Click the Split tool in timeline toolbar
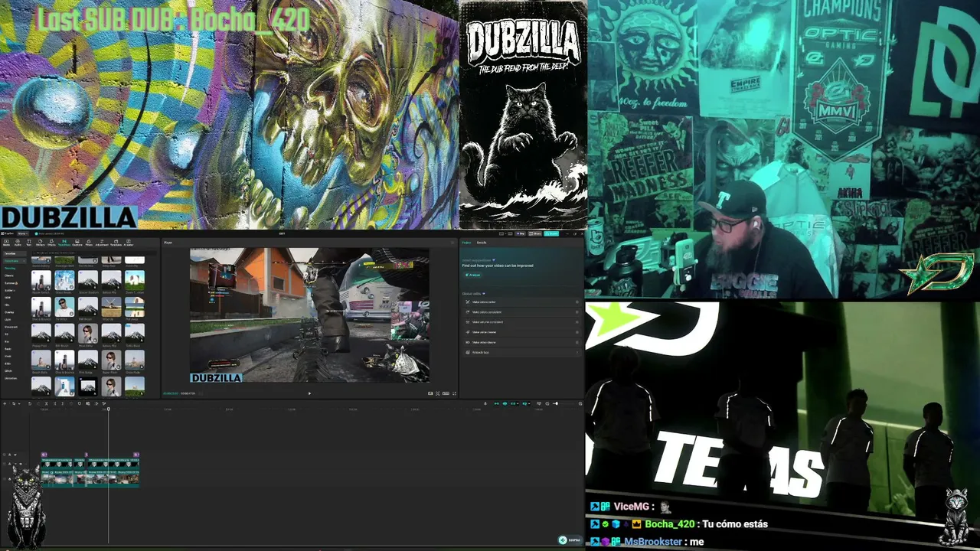The width and height of the screenshot is (980, 551). (x=47, y=403)
